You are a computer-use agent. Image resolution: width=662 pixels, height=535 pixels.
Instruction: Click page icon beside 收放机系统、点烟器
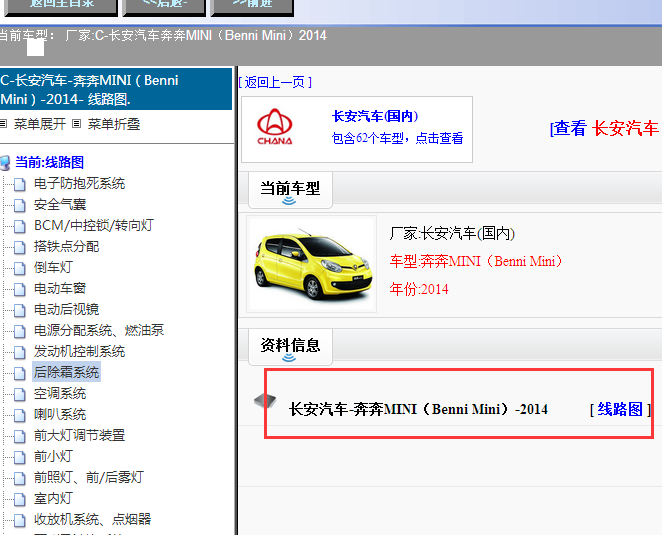pos(19,520)
